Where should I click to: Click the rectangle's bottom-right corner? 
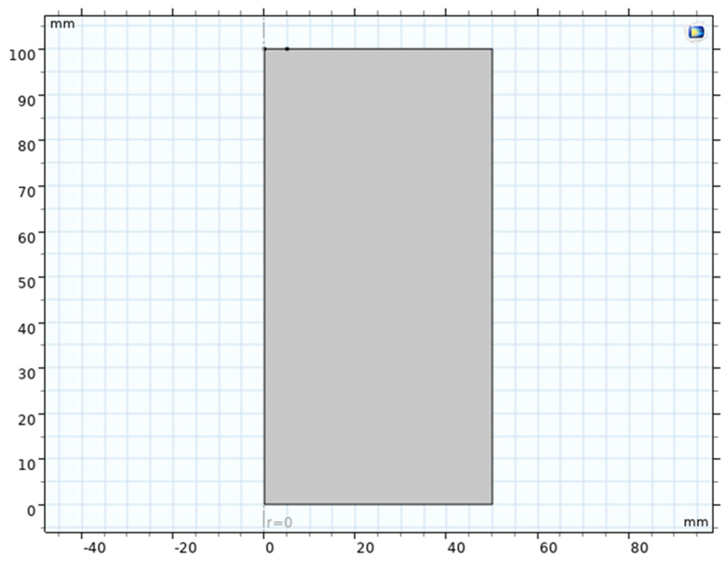(492, 504)
